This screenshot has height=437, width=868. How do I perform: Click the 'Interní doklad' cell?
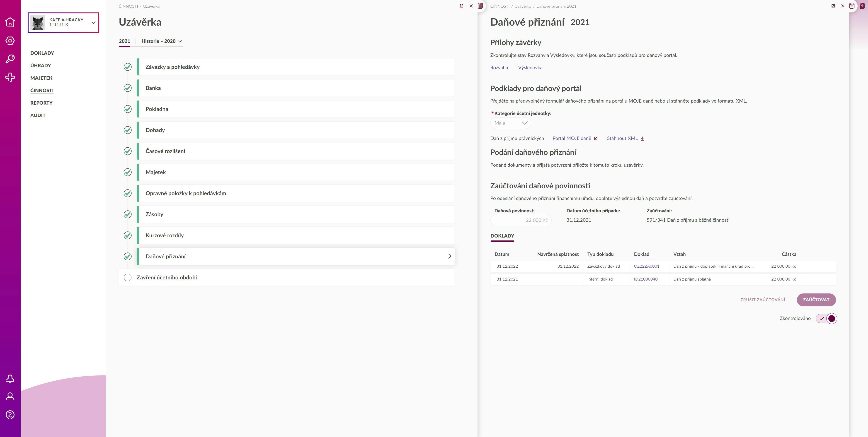tap(600, 279)
